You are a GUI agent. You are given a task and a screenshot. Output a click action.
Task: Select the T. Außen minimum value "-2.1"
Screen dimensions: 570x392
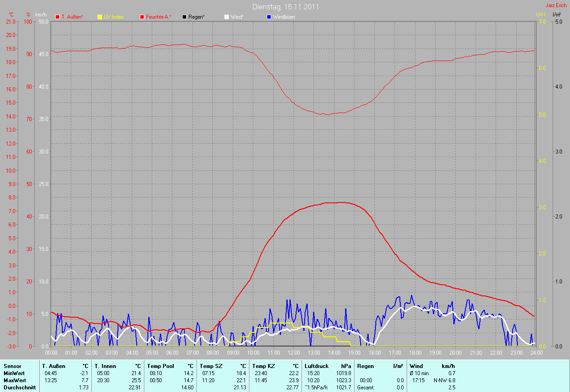point(84,373)
